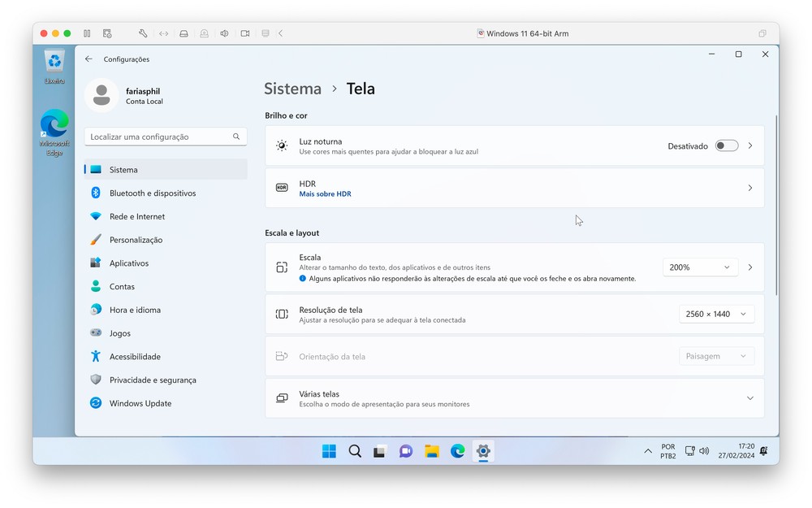Click the Orientação da tela label
Image resolution: width=812 pixels, height=508 pixels.
tap(332, 357)
